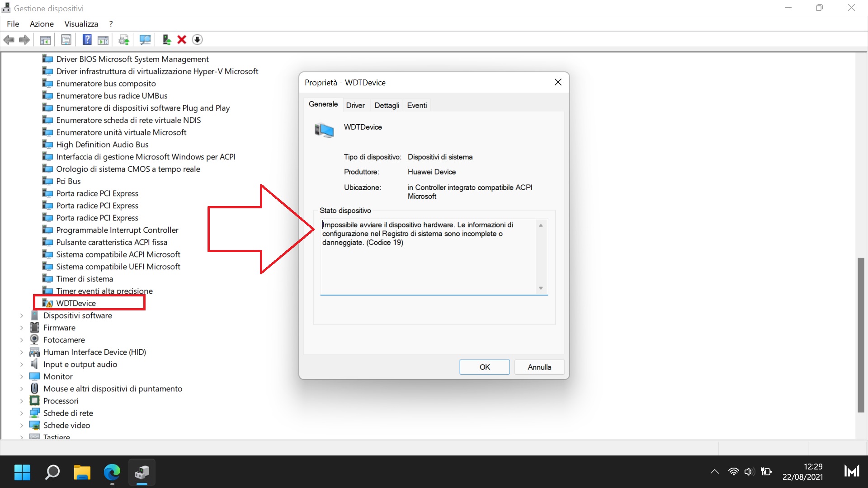Image resolution: width=868 pixels, height=488 pixels.
Task: Open the Azione menu
Action: [x=42, y=24]
